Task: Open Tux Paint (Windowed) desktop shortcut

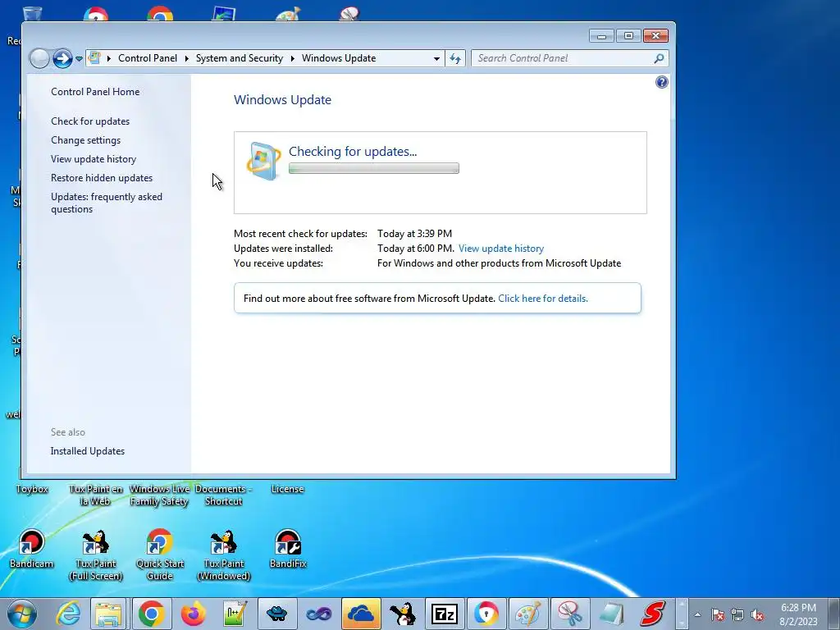Action: pos(224,555)
